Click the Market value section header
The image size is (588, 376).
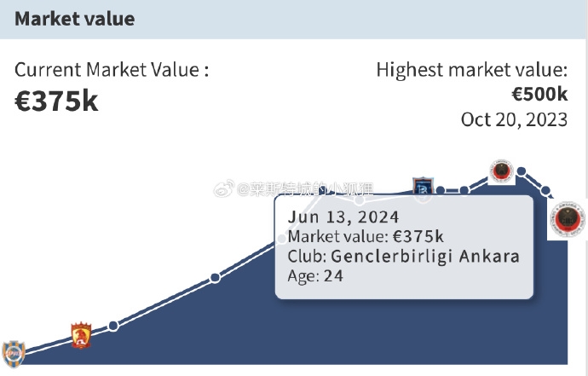click(75, 19)
